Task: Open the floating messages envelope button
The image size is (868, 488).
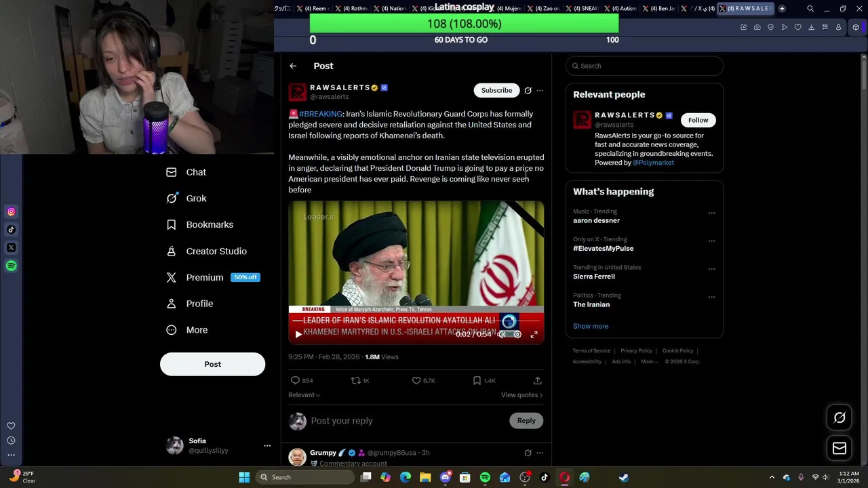Action: coord(840,448)
